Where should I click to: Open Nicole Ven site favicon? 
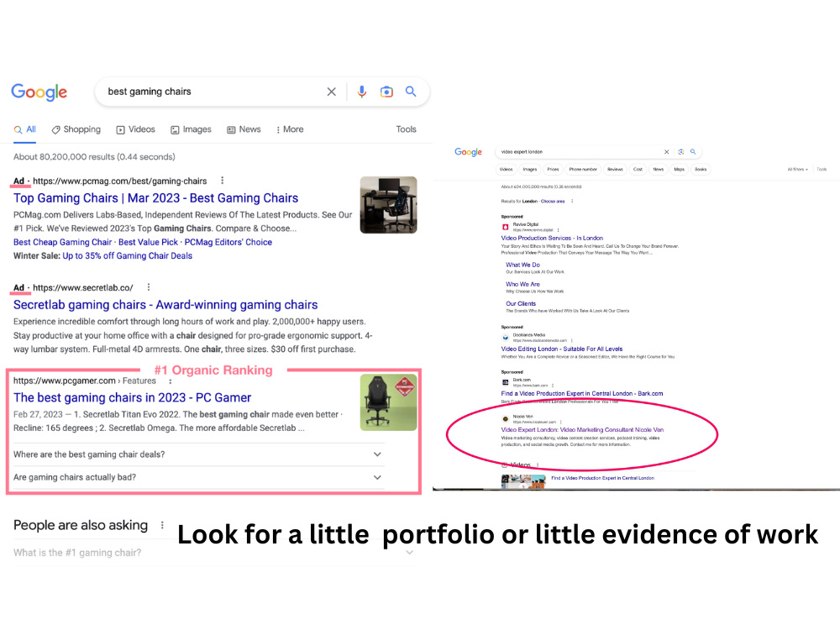(505, 419)
